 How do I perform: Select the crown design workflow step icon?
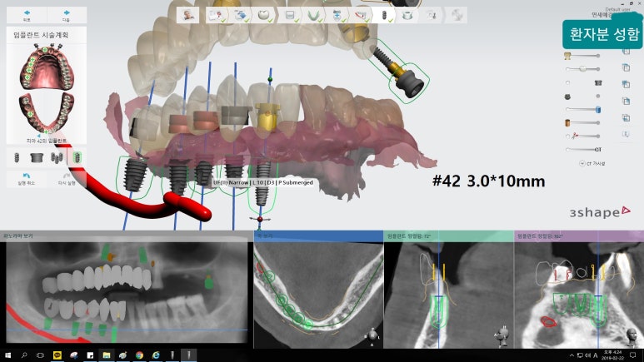pyautogui.click(x=264, y=15)
